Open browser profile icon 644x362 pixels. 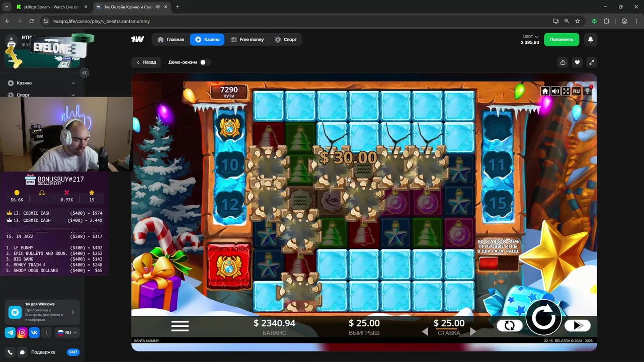[624, 21]
